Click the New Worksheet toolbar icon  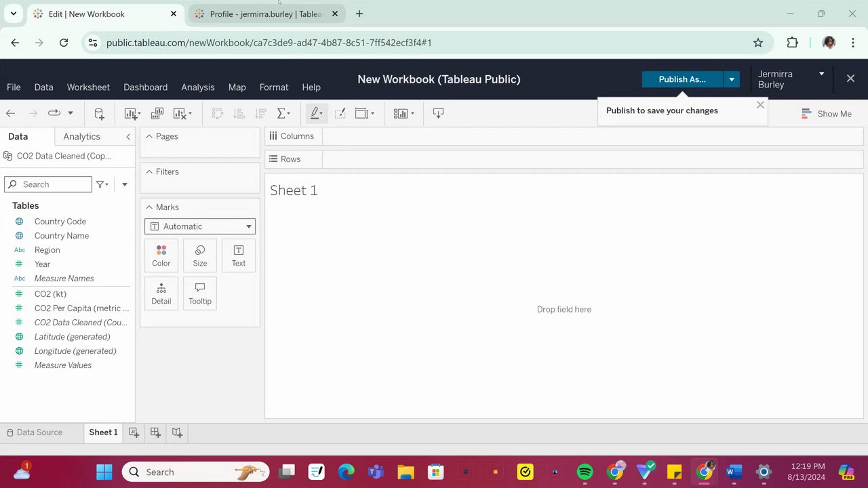pos(132,113)
